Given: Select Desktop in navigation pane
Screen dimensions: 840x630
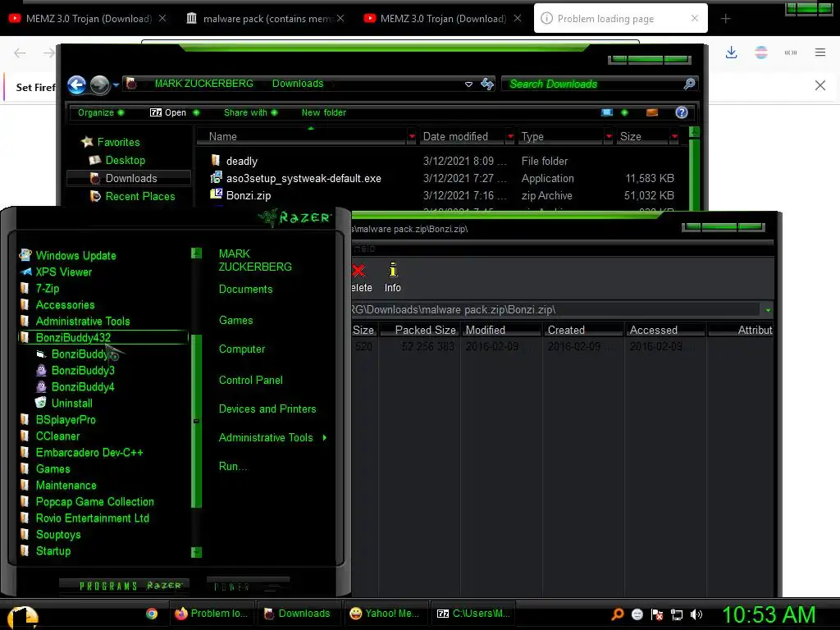Looking at the screenshot, I should click(126, 160).
